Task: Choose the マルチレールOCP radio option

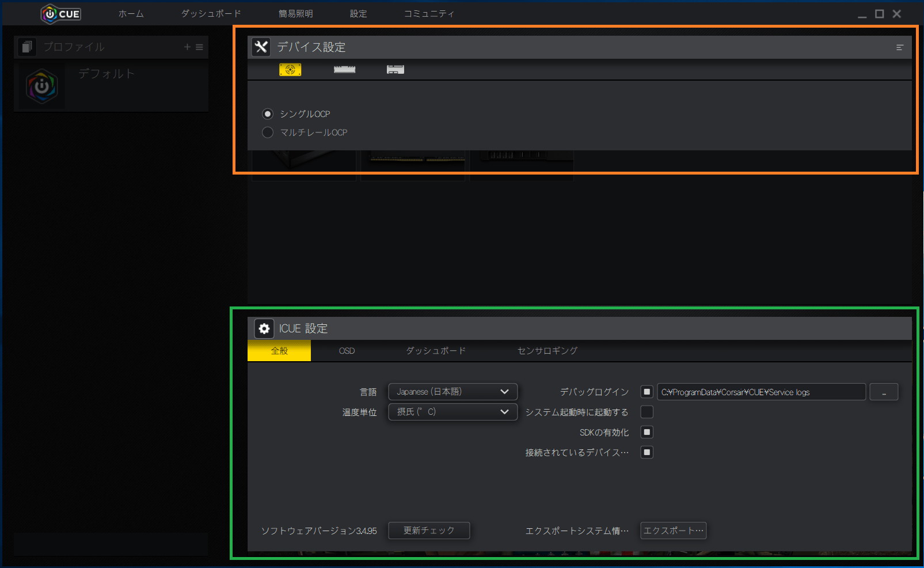Action: click(268, 132)
